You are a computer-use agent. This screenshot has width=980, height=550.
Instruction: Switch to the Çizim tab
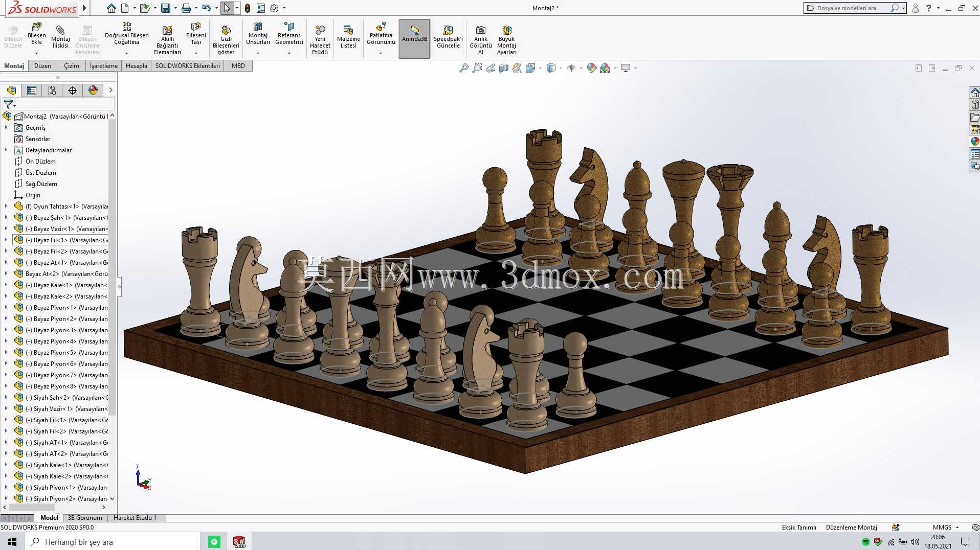point(72,66)
